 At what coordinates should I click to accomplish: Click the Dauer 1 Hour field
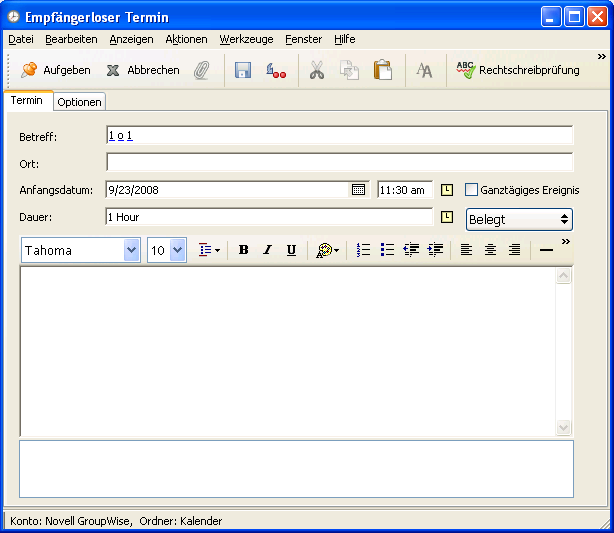click(x=269, y=217)
